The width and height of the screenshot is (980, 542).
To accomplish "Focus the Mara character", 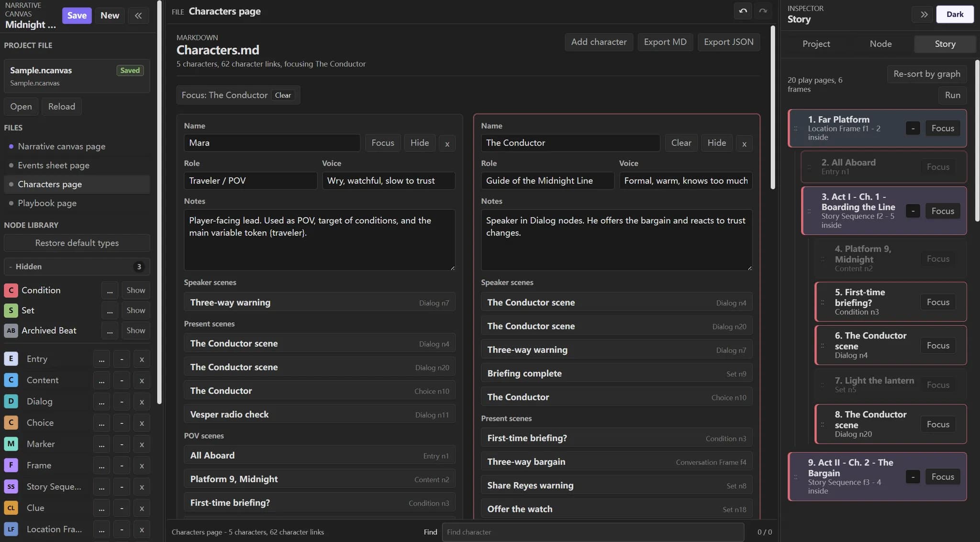I will tap(383, 143).
